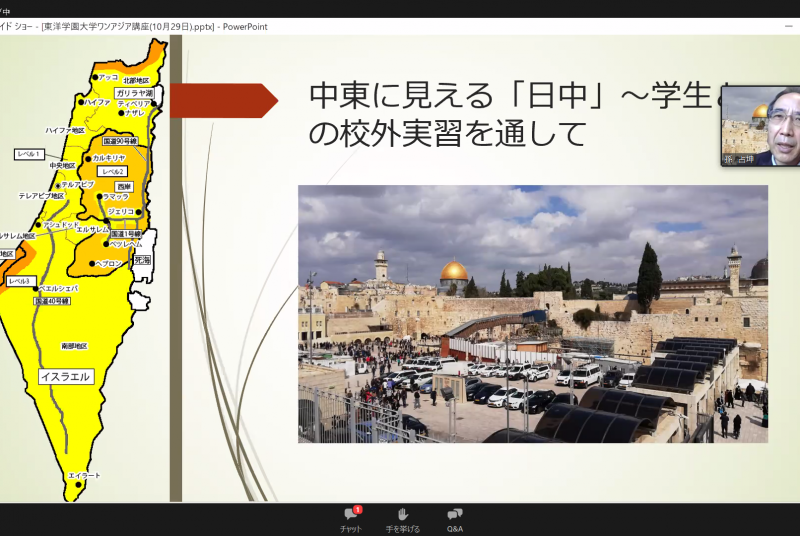This screenshot has width=800, height=536.
Task: Click the ヘブロン city label
Action: click(109, 263)
